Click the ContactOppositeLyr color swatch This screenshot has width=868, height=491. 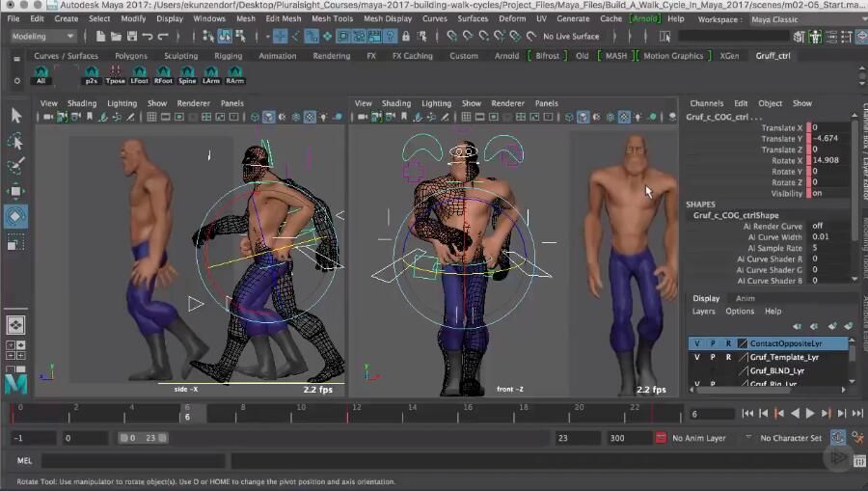pos(743,343)
